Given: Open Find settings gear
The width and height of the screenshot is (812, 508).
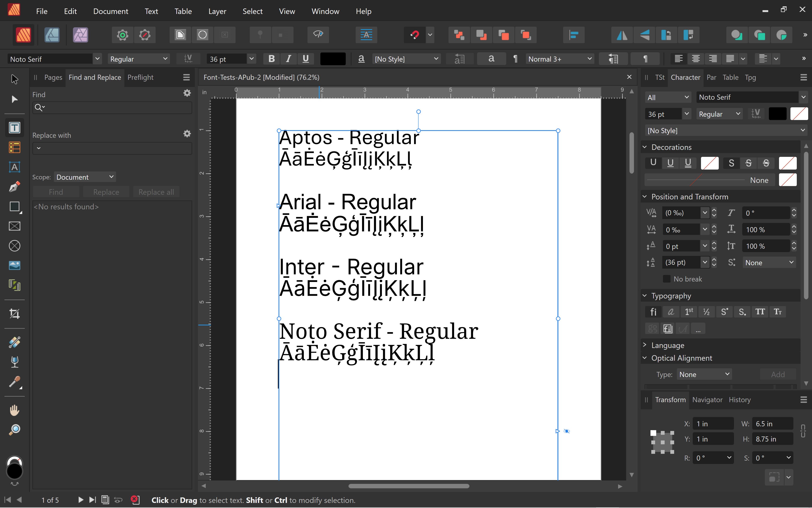Looking at the screenshot, I should [187, 93].
